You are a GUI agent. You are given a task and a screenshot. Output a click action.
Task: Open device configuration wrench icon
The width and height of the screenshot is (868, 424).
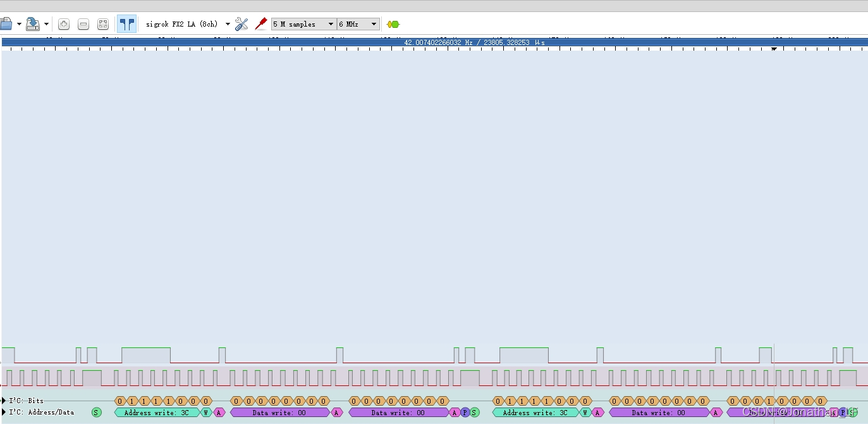(x=241, y=24)
